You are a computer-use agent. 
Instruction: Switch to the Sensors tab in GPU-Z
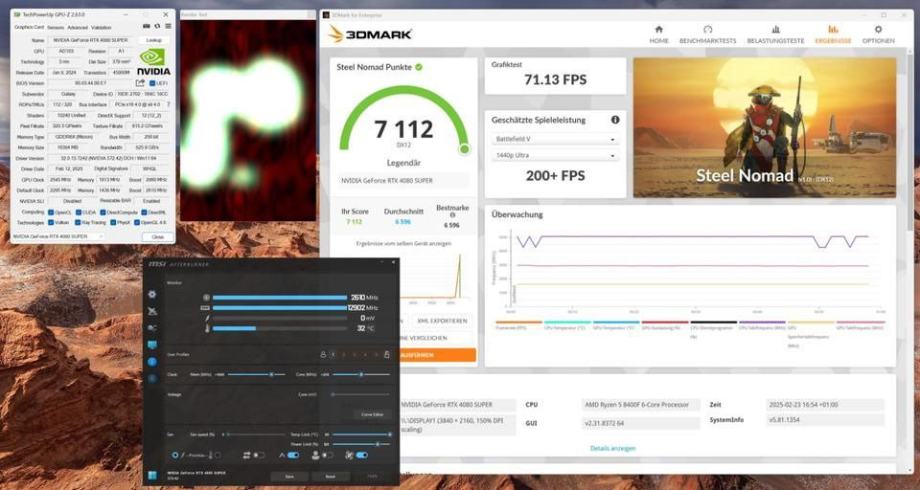pos(56,28)
